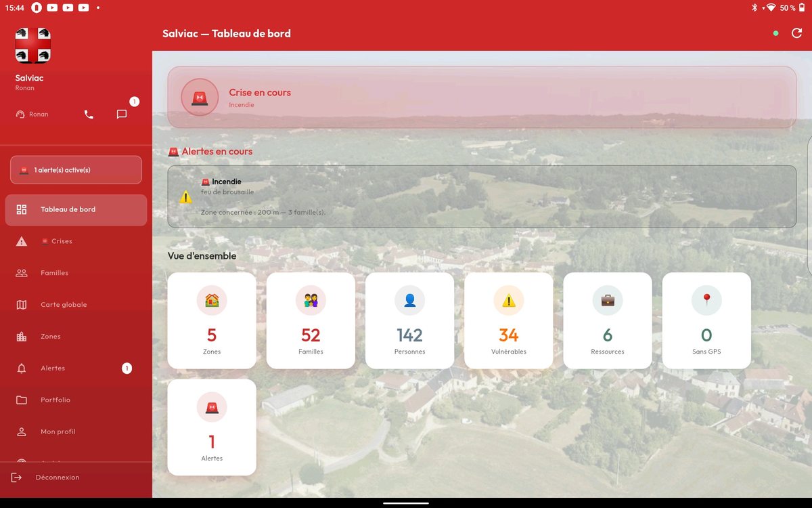Click the phone call icon
812x508 pixels.
tap(89, 114)
